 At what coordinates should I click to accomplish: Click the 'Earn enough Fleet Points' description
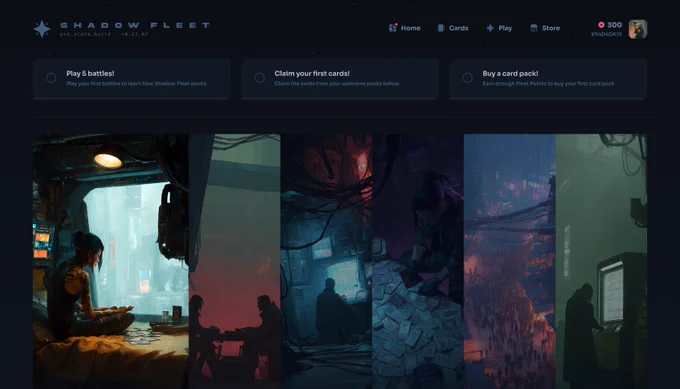click(548, 83)
